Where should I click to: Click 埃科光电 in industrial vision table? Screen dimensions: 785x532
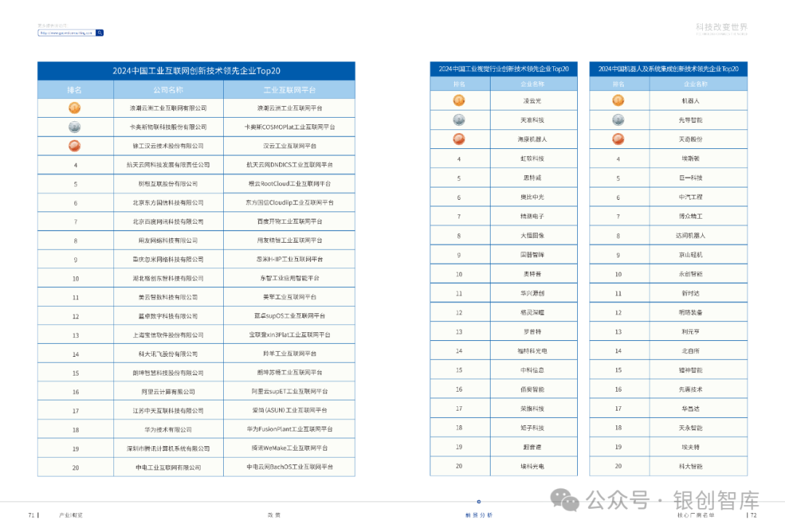(x=532, y=467)
